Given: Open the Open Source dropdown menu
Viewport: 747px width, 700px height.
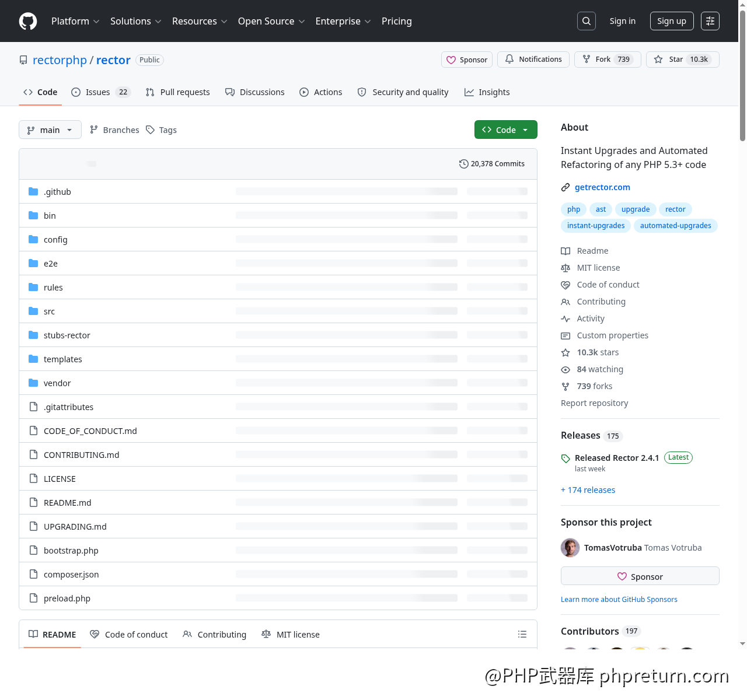Looking at the screenshot, I should pyautogui.click(x=271, y=21).
